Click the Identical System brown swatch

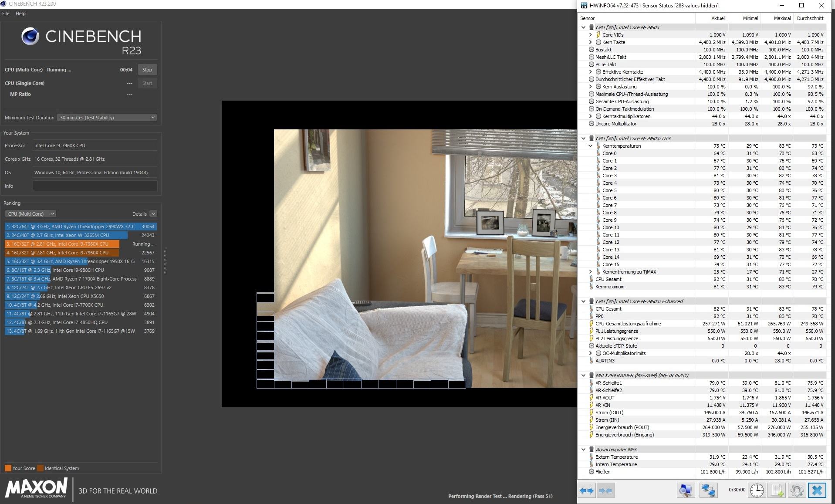coord(40,468)
